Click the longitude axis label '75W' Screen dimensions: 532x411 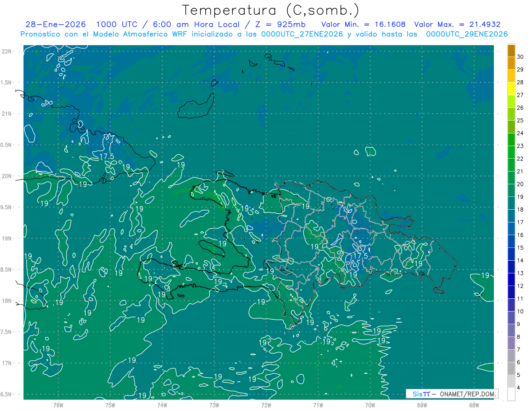(x=110, y=405)
